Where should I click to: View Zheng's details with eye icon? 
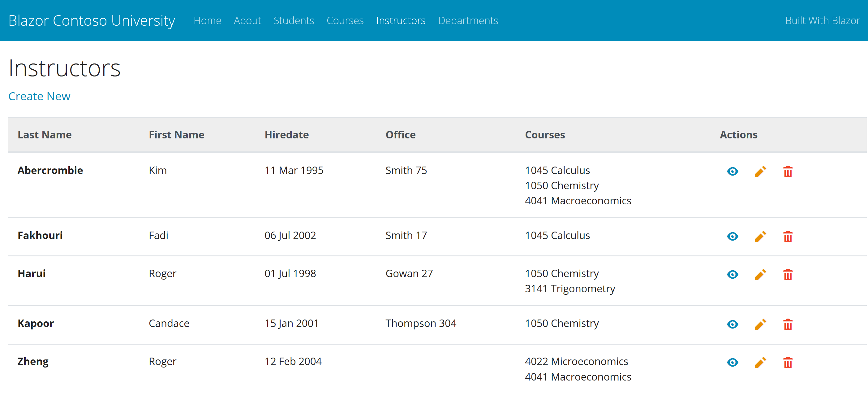point(732,362)
